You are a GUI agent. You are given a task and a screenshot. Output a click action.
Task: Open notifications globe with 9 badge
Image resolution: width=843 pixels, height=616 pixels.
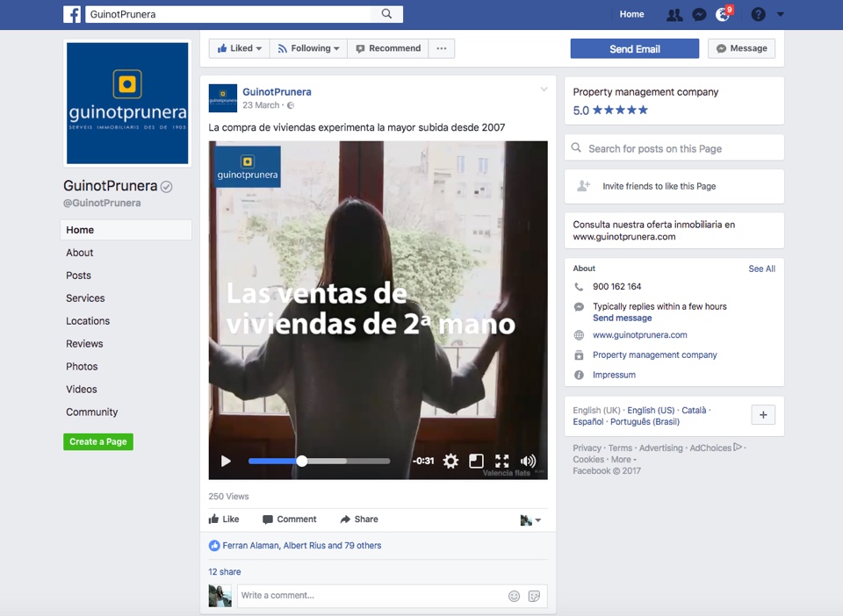pyautogui.click(x=724, y=14)
